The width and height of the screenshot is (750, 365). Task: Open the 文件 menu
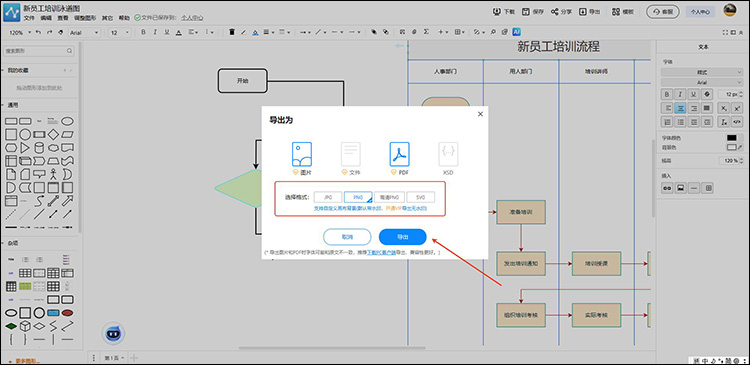(x=29, y=18)
